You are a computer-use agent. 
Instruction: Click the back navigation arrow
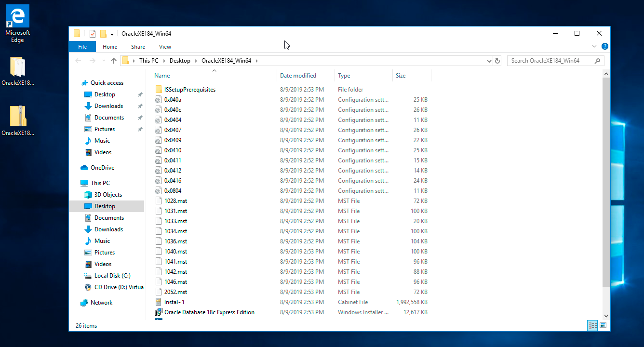[x=78, y=61]
